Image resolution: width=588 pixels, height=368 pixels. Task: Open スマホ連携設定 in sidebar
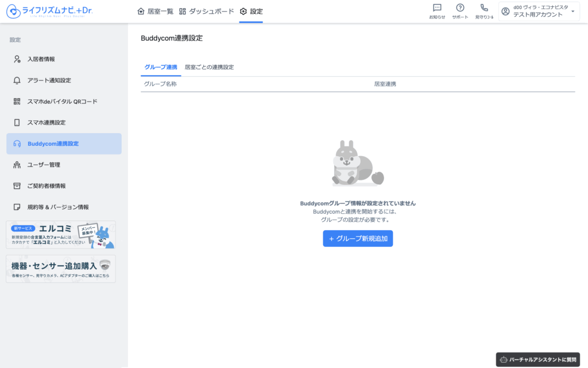coord(64,122)
